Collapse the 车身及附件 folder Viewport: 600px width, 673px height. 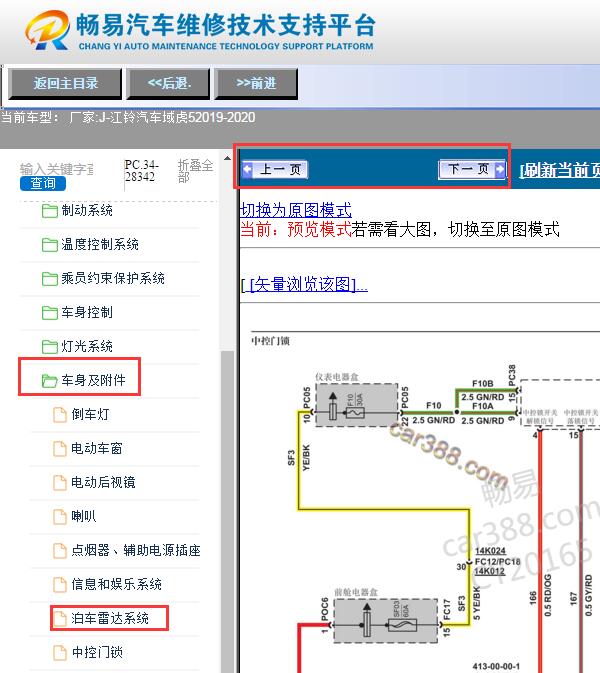[x=93, y=380]
